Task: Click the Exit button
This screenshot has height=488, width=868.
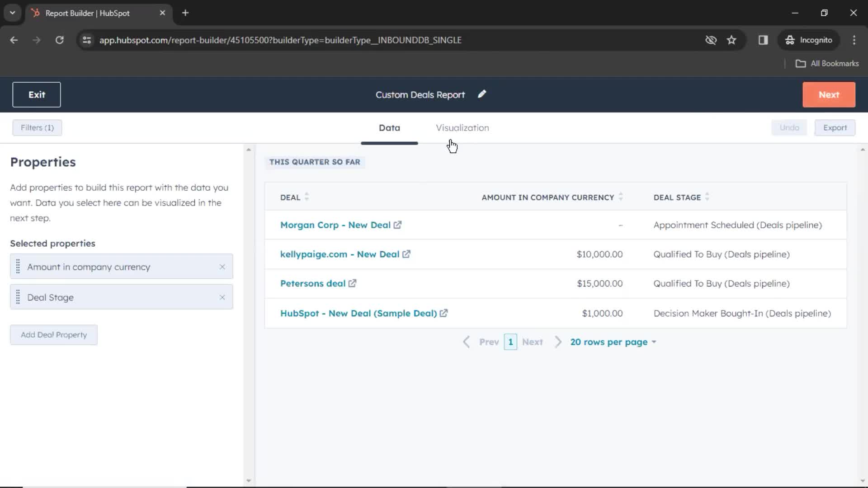Action: click(37, 94)
